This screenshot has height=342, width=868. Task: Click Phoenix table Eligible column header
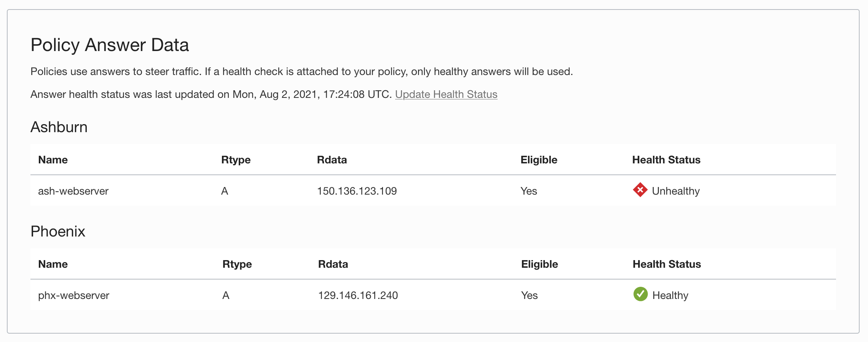pos(539,264)
